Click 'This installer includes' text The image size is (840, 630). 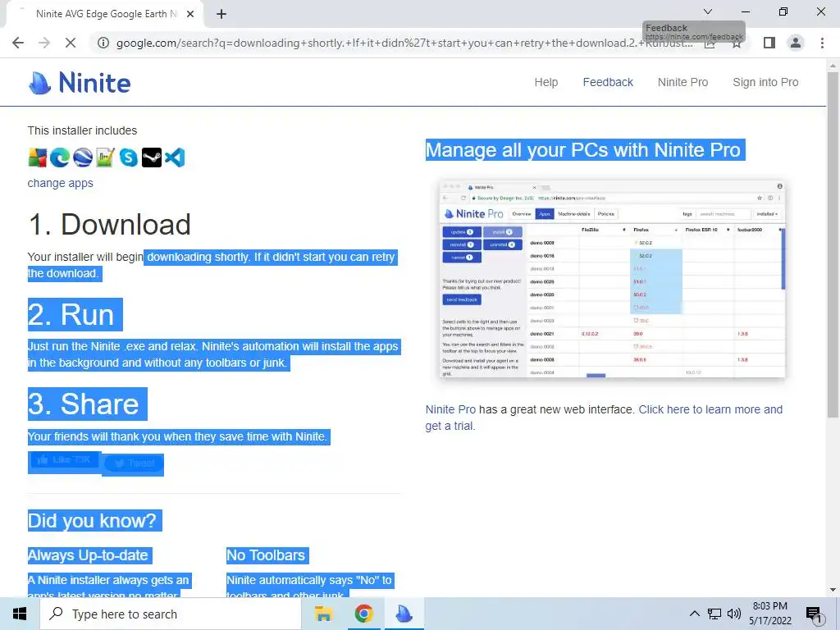tap(83, 130)
